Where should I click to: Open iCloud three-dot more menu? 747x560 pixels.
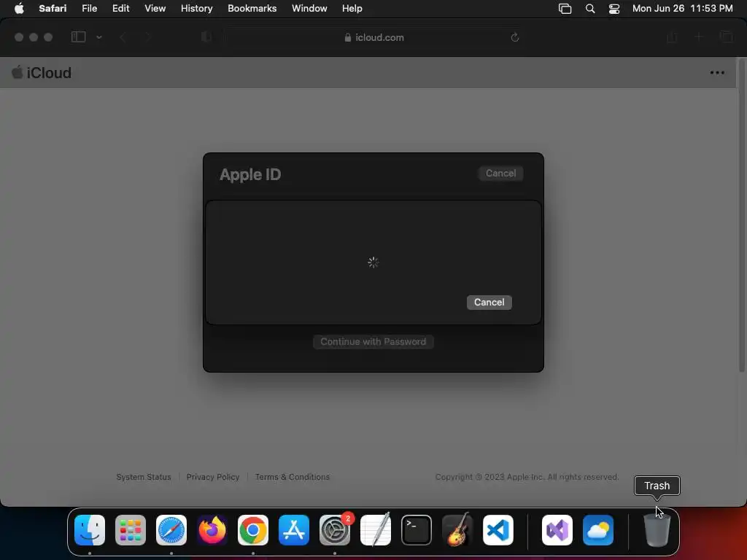[717, 73]
